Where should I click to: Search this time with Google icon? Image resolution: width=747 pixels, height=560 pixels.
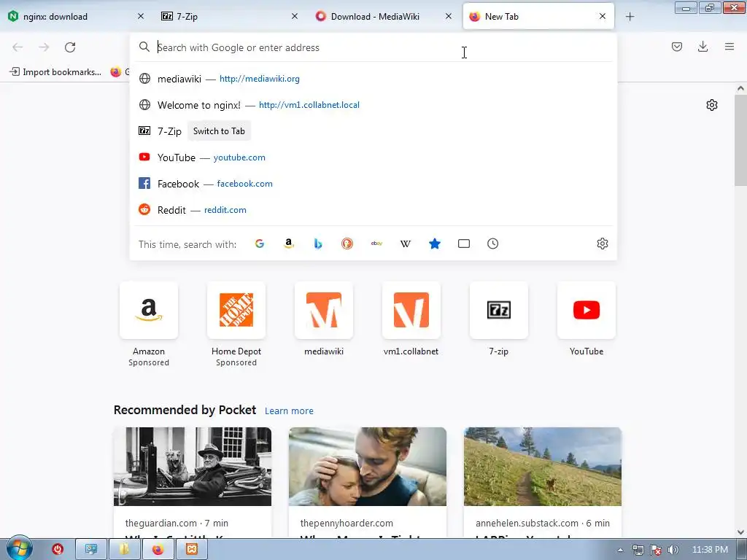point(260,244)
